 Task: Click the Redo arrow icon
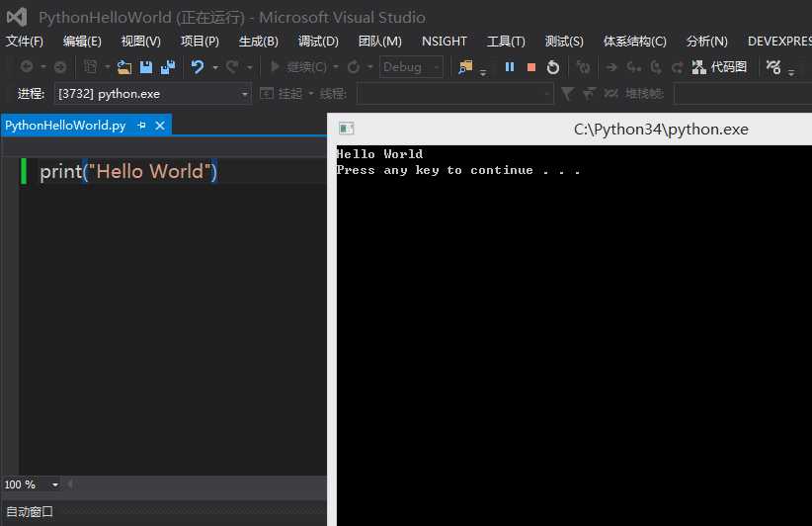pyautogui.click(x=232, y=67)
